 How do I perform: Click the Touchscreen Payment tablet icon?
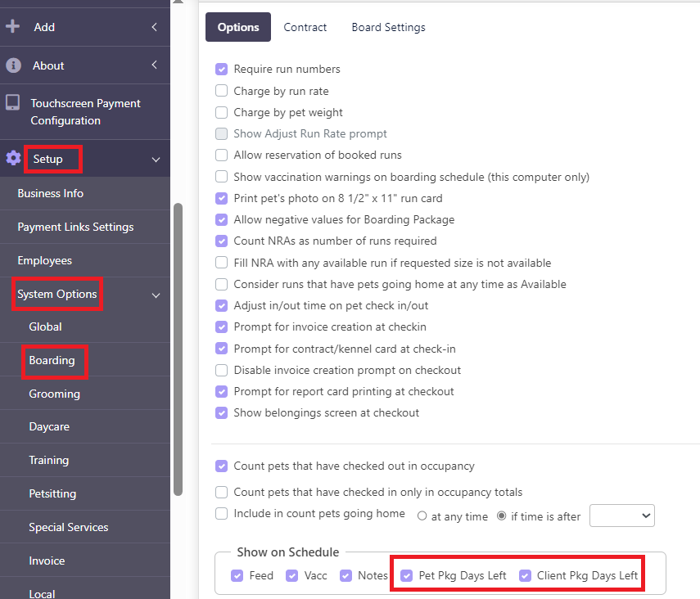[12, 102]
